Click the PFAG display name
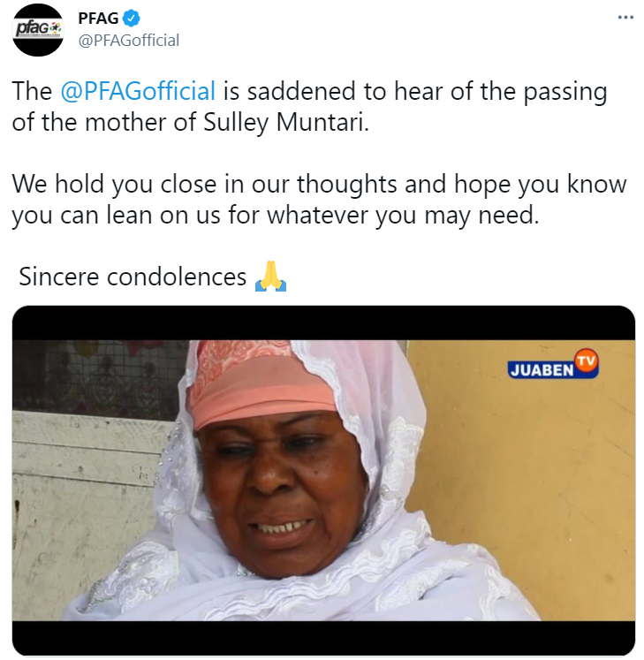 coord(98,19)
